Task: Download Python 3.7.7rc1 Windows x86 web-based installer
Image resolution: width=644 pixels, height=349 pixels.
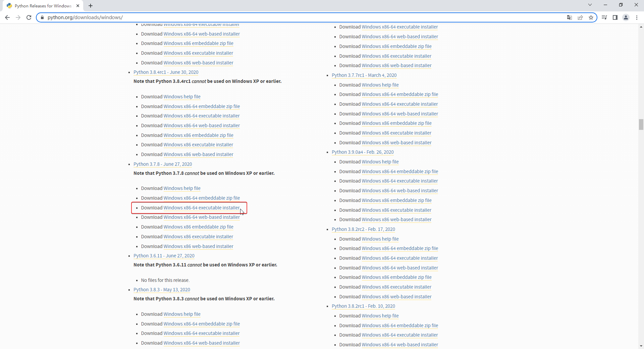Action: pyautogui.click(x=396, y=143)
